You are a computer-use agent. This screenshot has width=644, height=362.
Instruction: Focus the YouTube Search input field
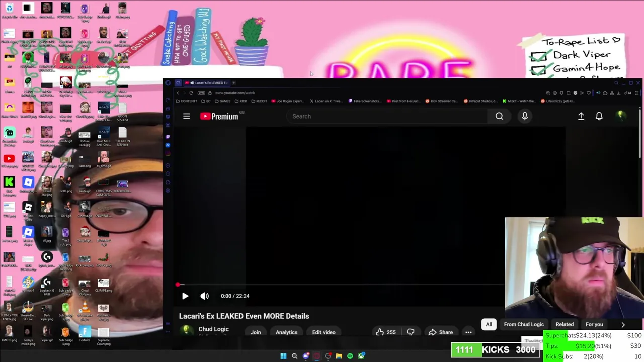[387, 116]
